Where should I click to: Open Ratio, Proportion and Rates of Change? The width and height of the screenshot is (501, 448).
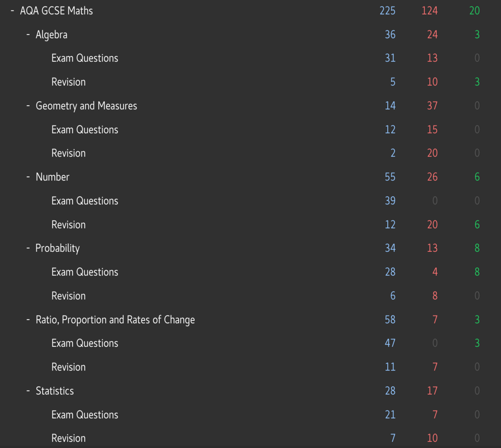coord(115,320)
